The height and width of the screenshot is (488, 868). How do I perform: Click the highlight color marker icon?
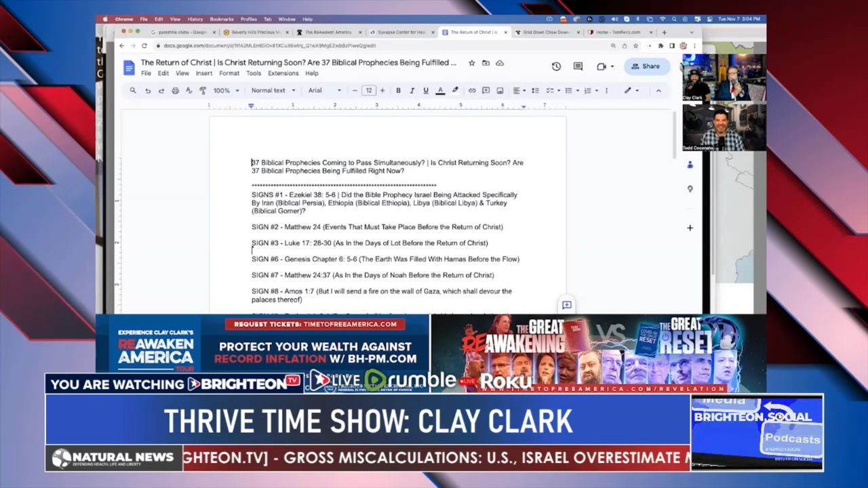coord(454,91)
